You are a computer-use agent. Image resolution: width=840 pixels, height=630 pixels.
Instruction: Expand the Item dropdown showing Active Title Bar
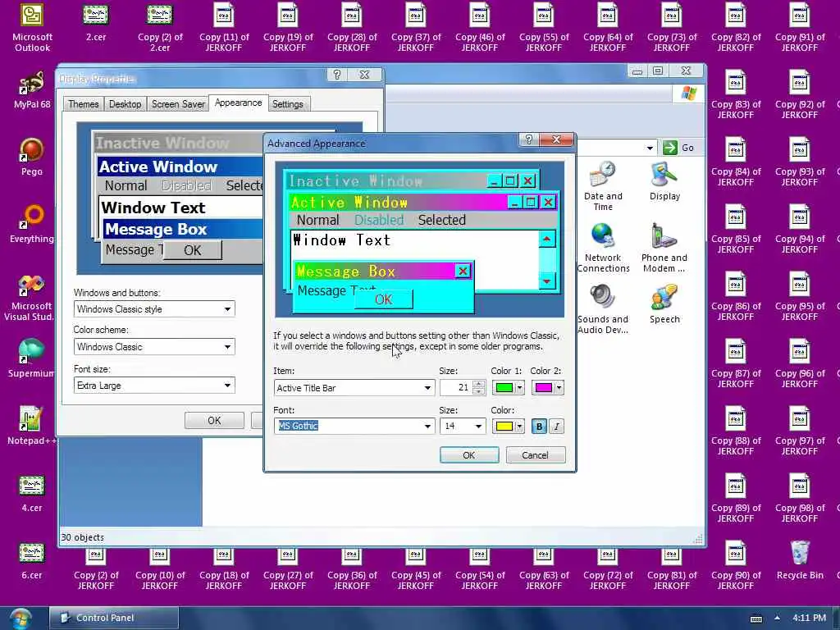pos(427,388)
